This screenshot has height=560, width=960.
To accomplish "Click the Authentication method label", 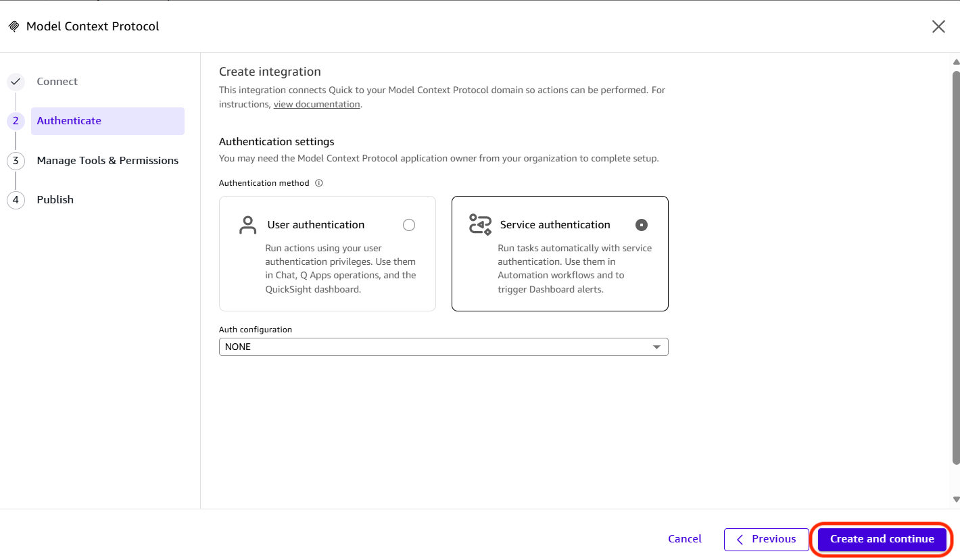I will point(264,183).
